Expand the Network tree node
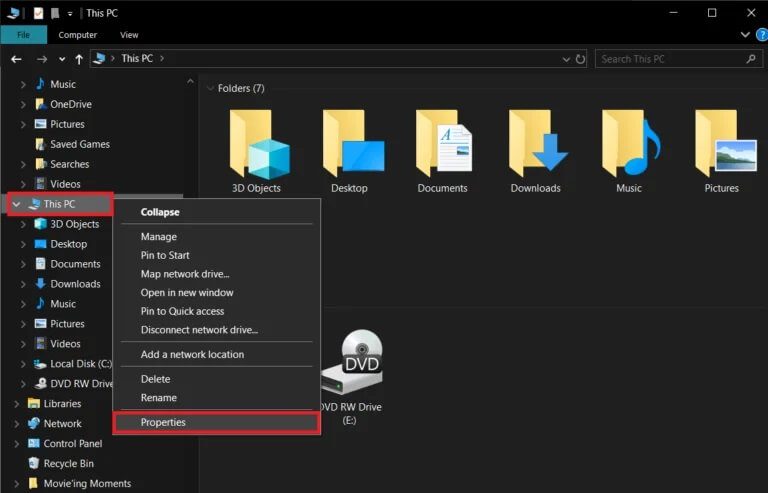 (x=15, y=424)
